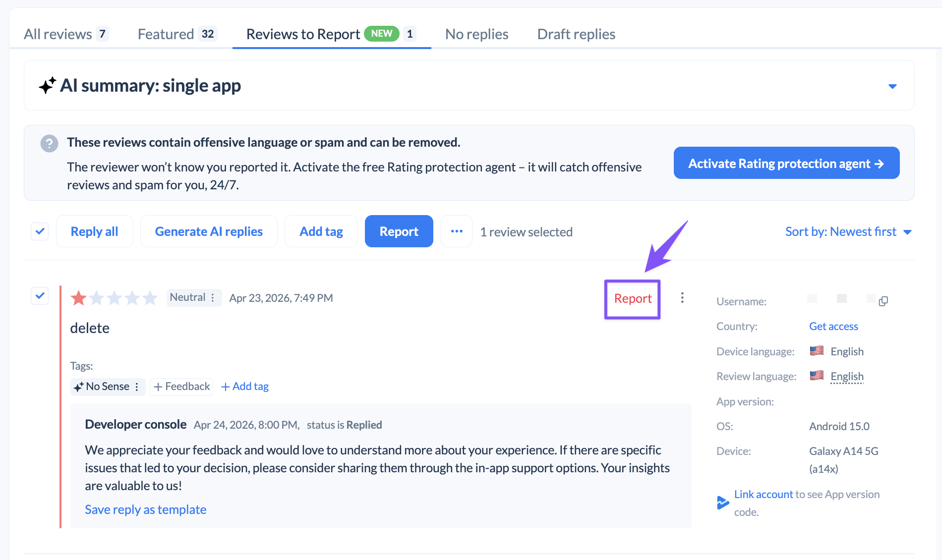Click '1 review selected' text
Viewport: 942px width, 560px height.
[527, 232]
